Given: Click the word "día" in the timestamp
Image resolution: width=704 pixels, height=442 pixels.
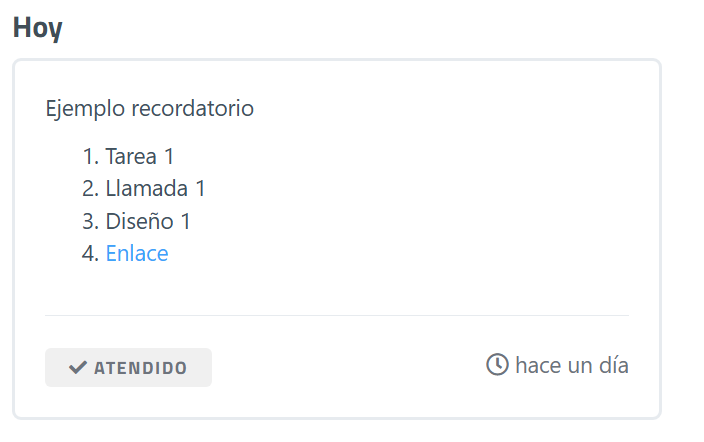Looking at the screenshot, I should (x=612, y=365).
